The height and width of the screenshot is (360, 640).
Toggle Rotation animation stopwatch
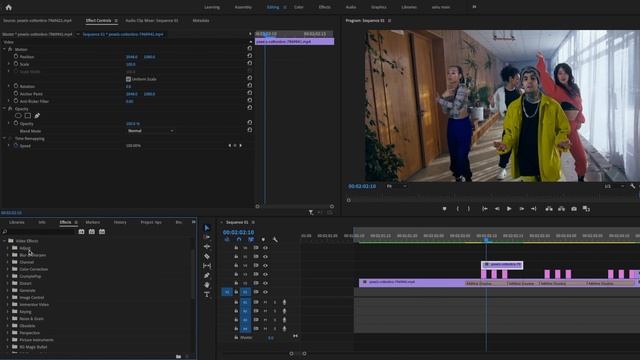click(16, 86)
